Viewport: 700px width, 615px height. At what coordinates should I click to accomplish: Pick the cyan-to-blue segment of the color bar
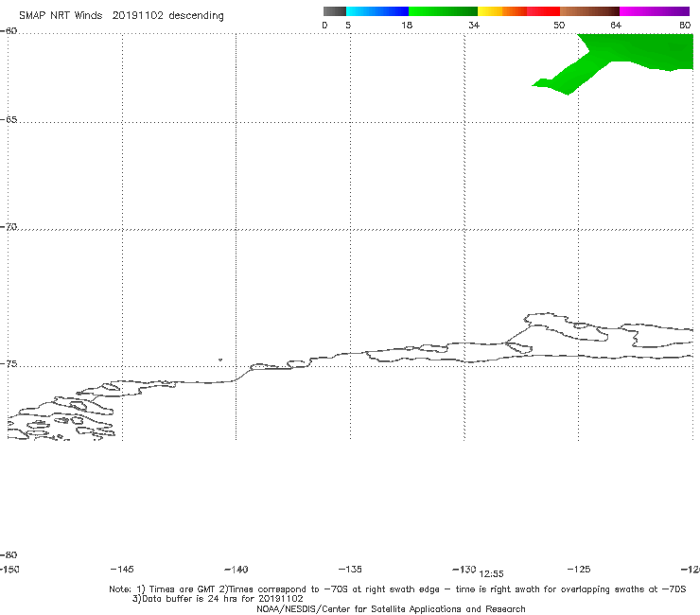coord(377,11)
